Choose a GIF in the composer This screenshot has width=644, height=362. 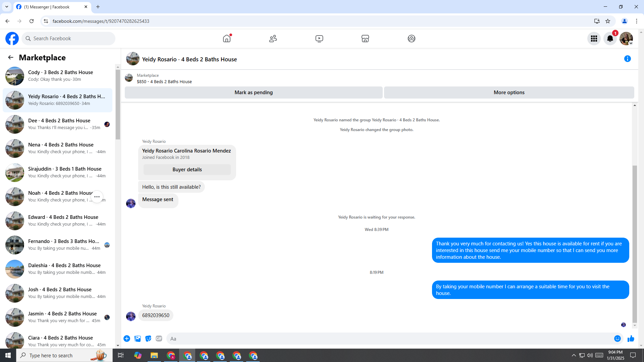click(x=159, y=339)
